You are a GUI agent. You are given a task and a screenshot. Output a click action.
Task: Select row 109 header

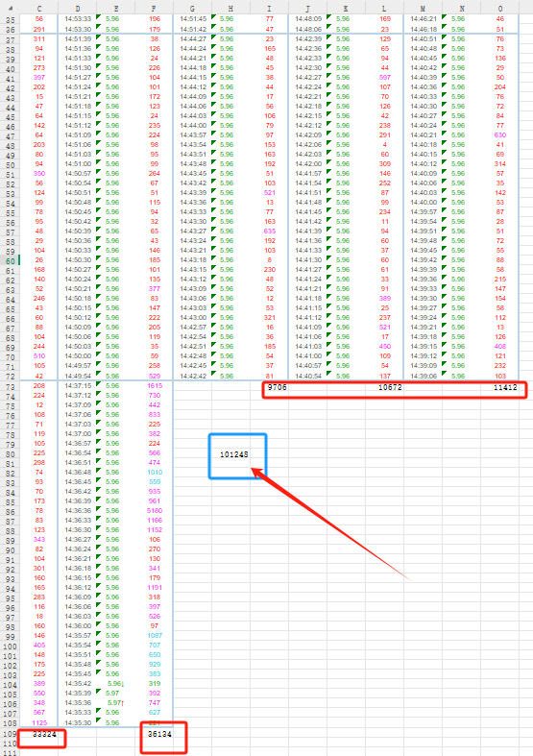tap(11, 734)
